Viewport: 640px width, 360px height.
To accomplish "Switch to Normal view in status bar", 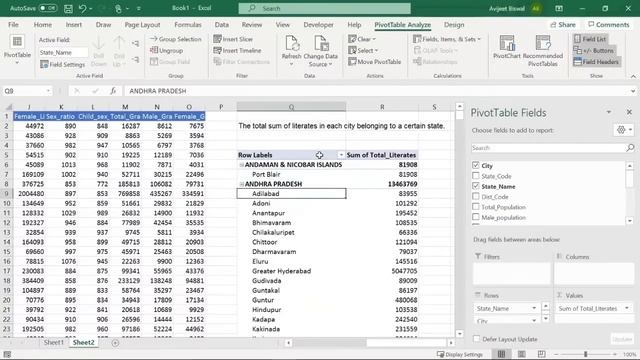I will [x=501, y=354].
